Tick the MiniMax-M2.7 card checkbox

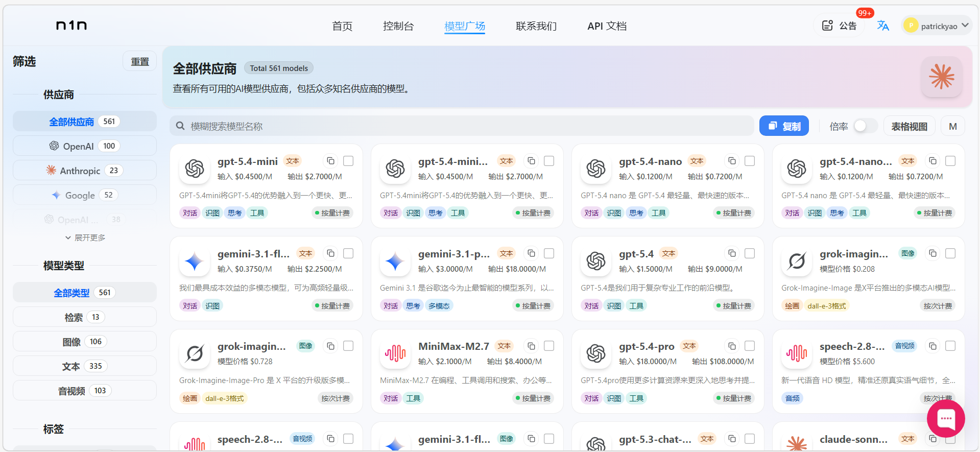549,346
